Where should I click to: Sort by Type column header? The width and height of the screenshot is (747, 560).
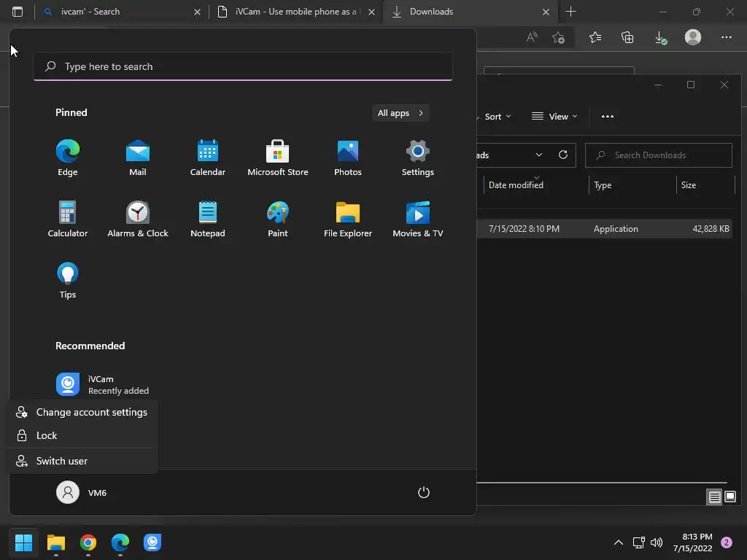[x=603, y=185]
